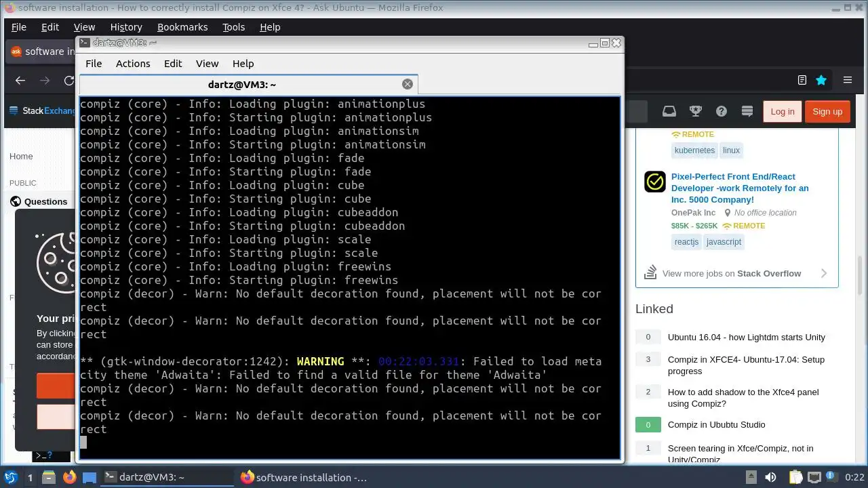Open 'How to add shadow to the Xfce4 panel' link
Screen dimensions: 868x488
click(743, 398)
